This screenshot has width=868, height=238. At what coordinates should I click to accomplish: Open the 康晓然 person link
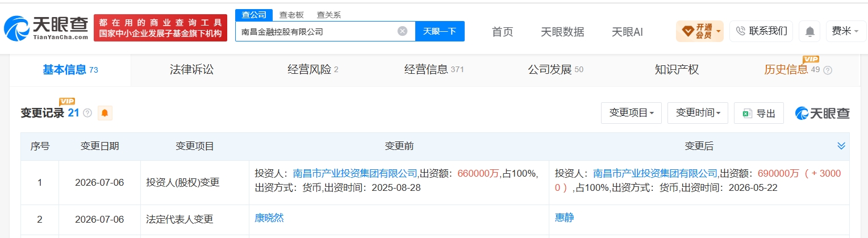(269, 218)
